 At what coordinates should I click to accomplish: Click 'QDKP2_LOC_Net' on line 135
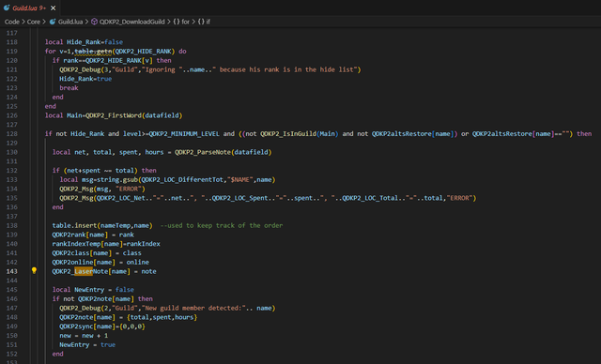coord(121,198)
